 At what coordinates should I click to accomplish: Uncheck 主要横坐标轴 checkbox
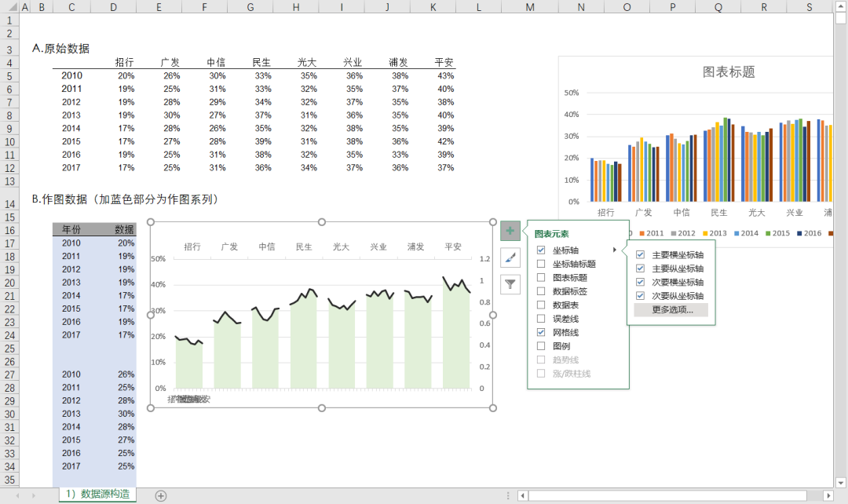click(641, 254)
